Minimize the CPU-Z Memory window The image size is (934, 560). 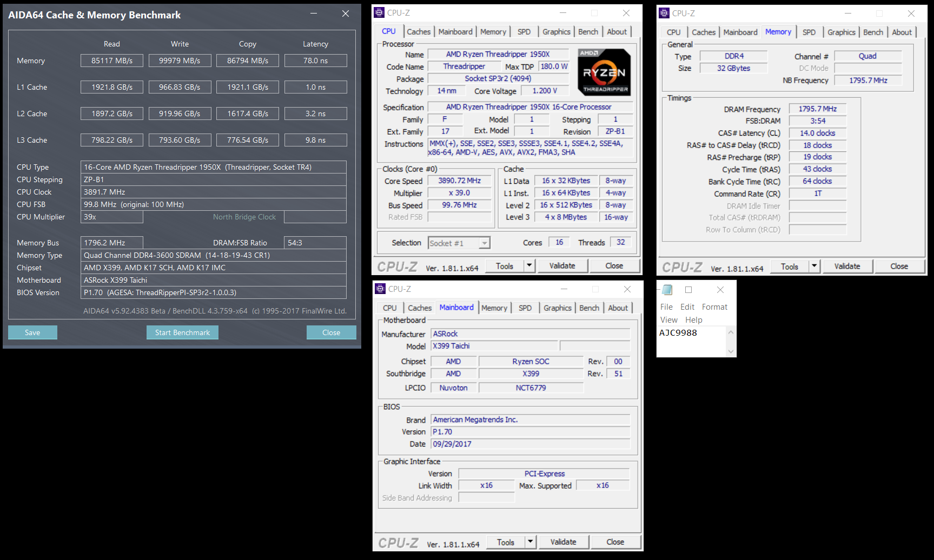pyautogui.click(x=848, y=14)
